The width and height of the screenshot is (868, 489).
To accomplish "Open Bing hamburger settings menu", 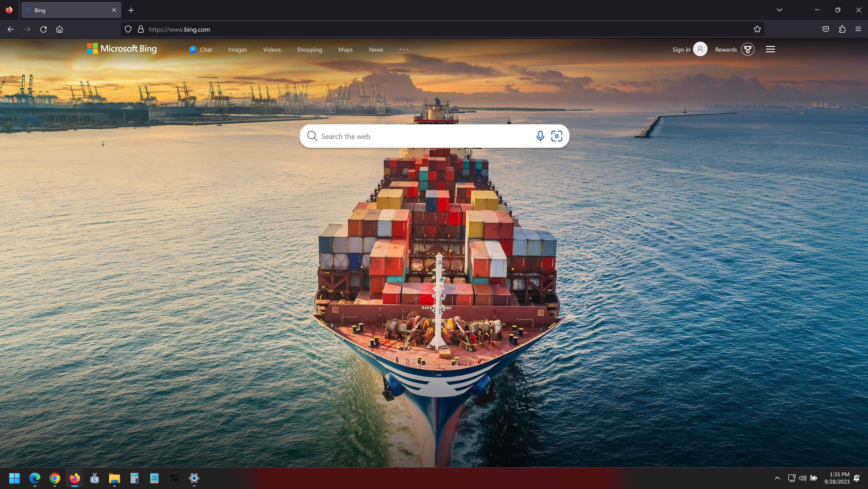I will coord(770,50).
